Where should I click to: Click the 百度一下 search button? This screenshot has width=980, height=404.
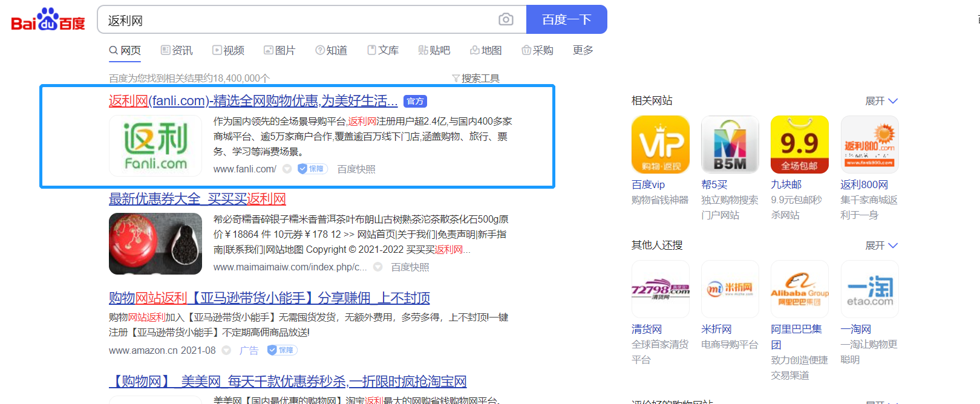tap(566, 19)
